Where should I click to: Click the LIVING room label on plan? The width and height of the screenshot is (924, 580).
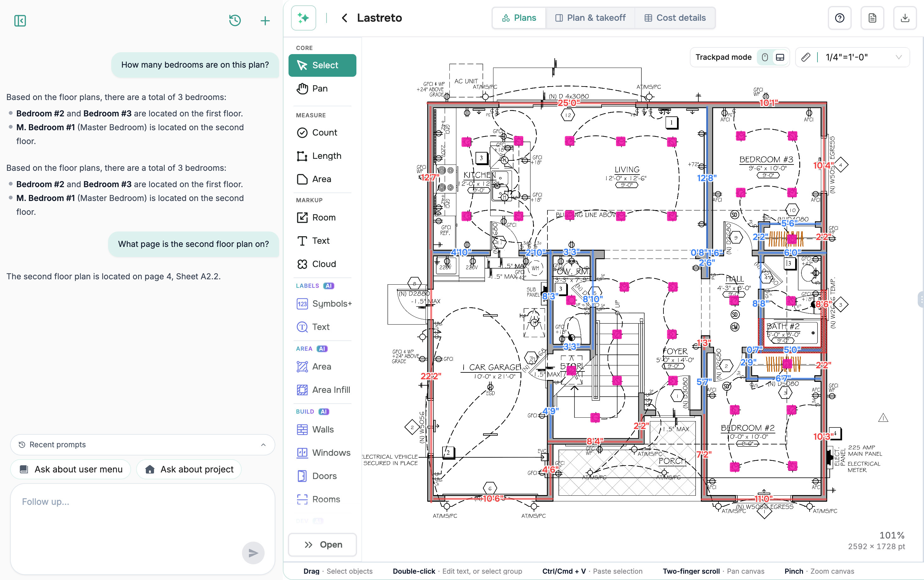627,170
